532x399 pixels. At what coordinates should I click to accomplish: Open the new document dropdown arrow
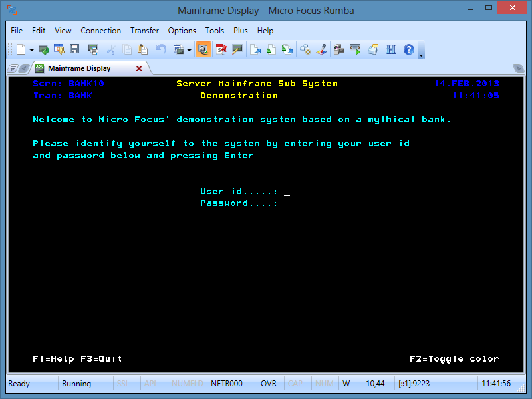coord(30,49)
